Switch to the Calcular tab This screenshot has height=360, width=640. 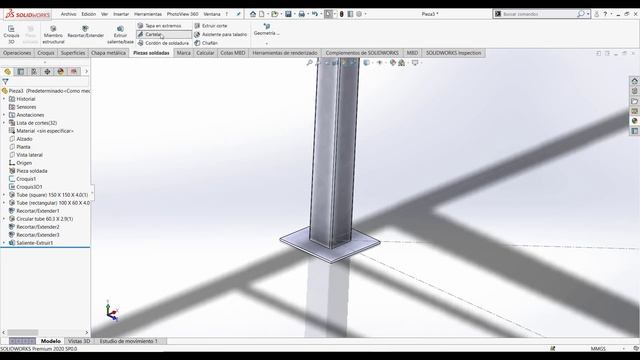tap(205, 53)
